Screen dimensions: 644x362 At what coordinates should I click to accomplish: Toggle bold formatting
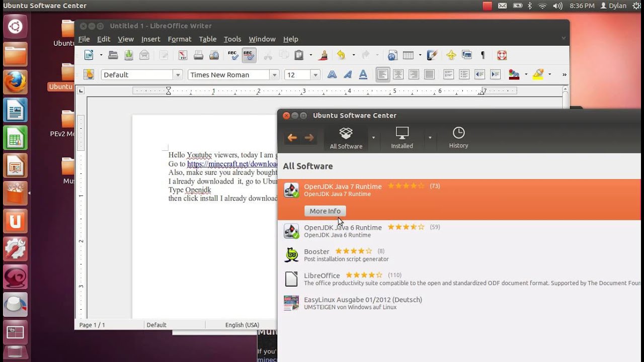click(x=332, y=74)
